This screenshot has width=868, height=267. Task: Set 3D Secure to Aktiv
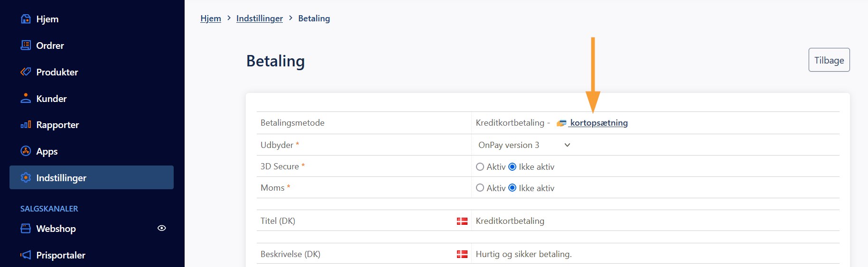point(480,167)
